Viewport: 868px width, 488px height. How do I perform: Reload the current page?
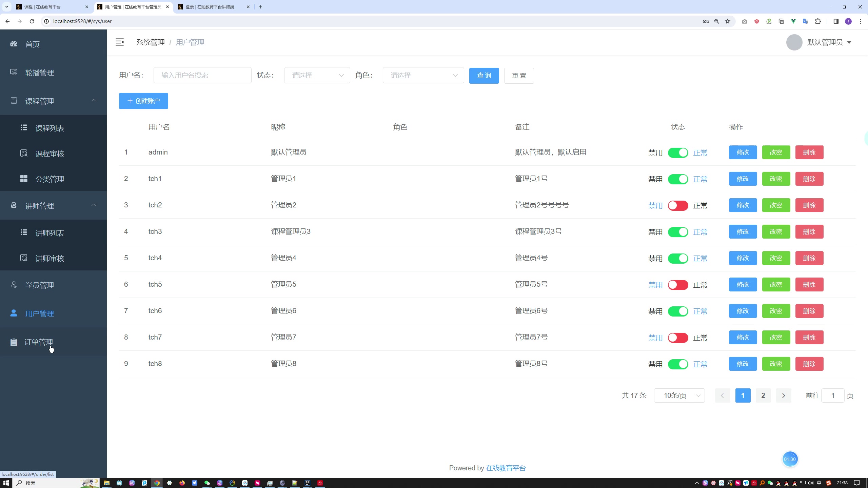(32, 21)
